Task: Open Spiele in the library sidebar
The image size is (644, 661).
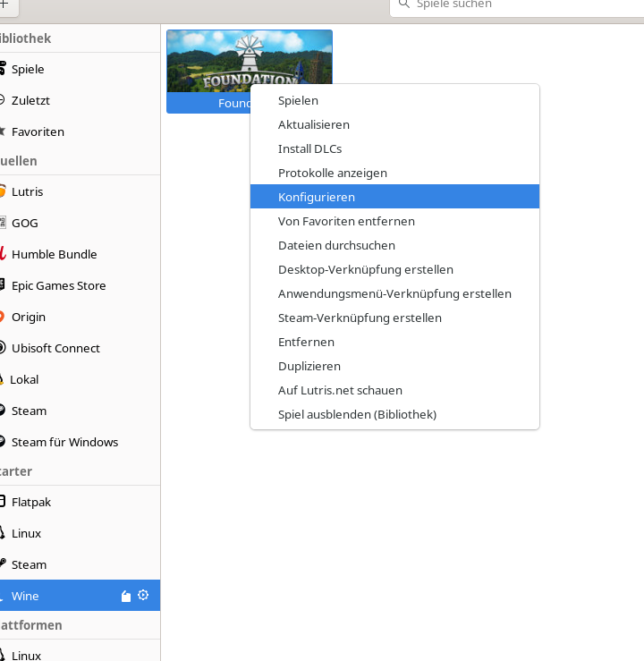Action: (x=80, y=69)
